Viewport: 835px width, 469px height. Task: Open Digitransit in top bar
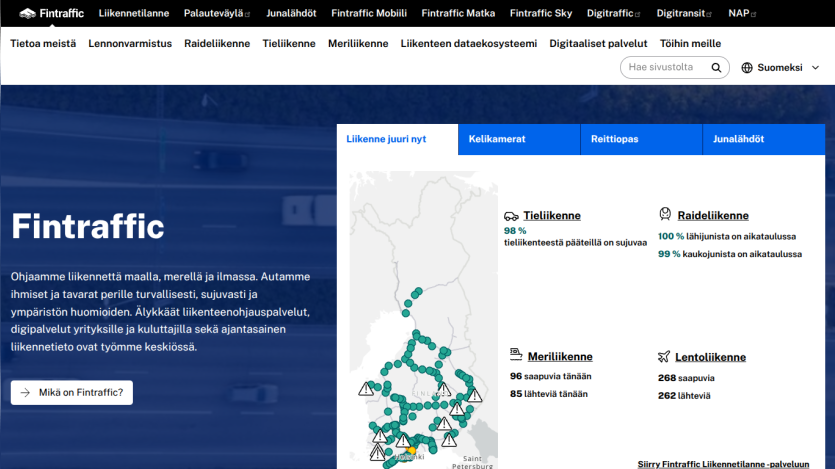click(681, 13)
